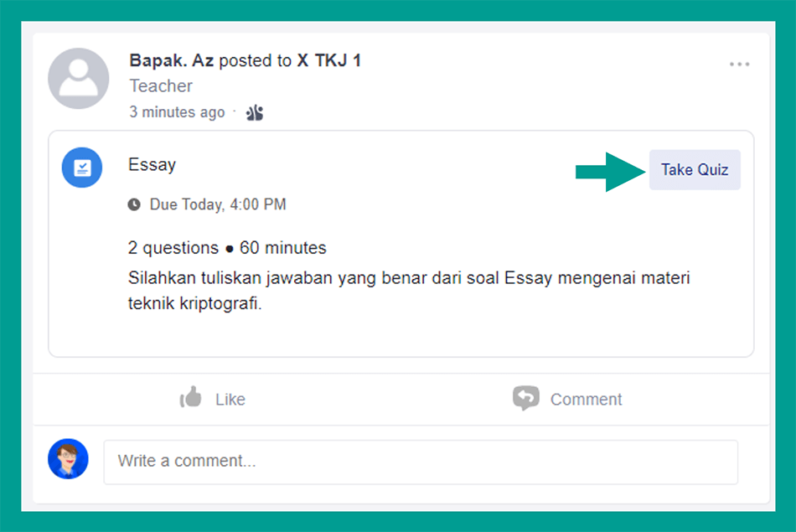Screen dimensions: 796x532
Task: Click the shared-audience icon next to the timestamp
Action: tap(253, 111)
